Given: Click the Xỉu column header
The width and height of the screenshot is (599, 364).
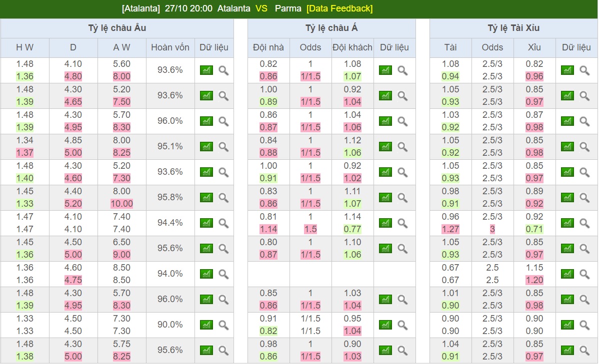Looking at the screenshot, I should [x=534, y=47].
